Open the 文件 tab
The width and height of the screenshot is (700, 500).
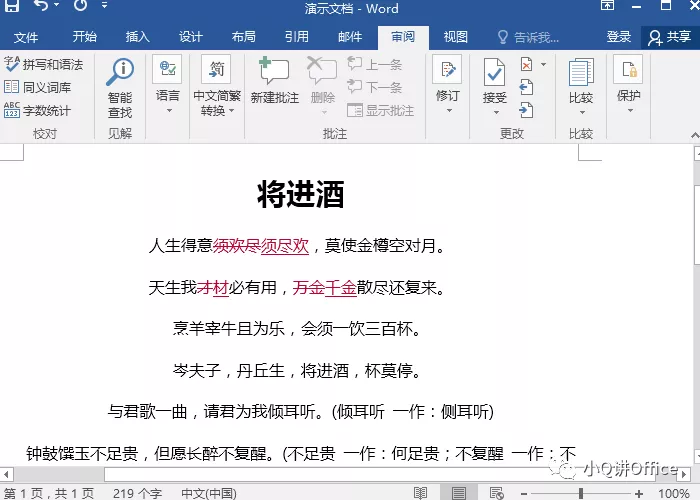[x=26, y=37]
